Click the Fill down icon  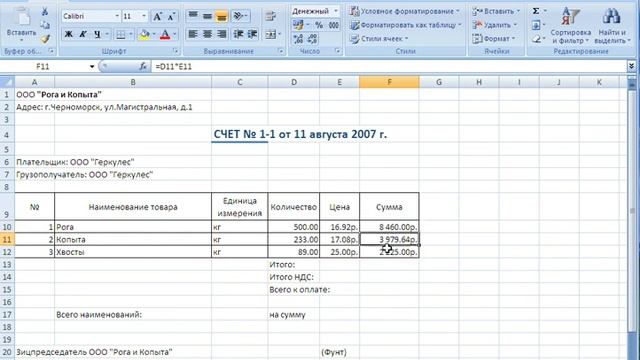coord(536,25)
